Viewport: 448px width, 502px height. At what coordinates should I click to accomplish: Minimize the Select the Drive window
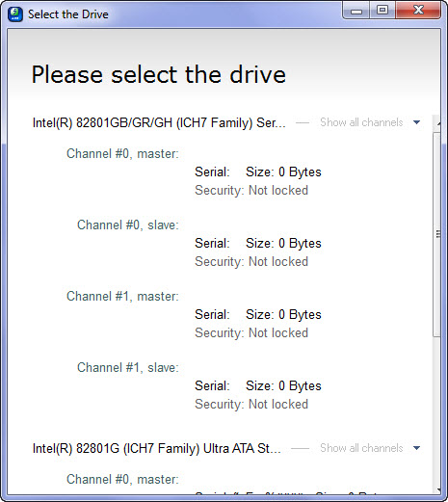(x=356, y=11)
